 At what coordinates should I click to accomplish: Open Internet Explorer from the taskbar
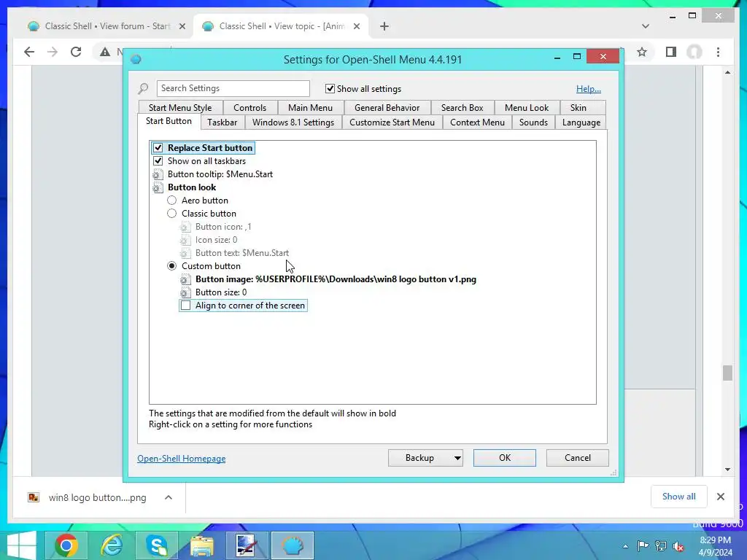(112, 545)
